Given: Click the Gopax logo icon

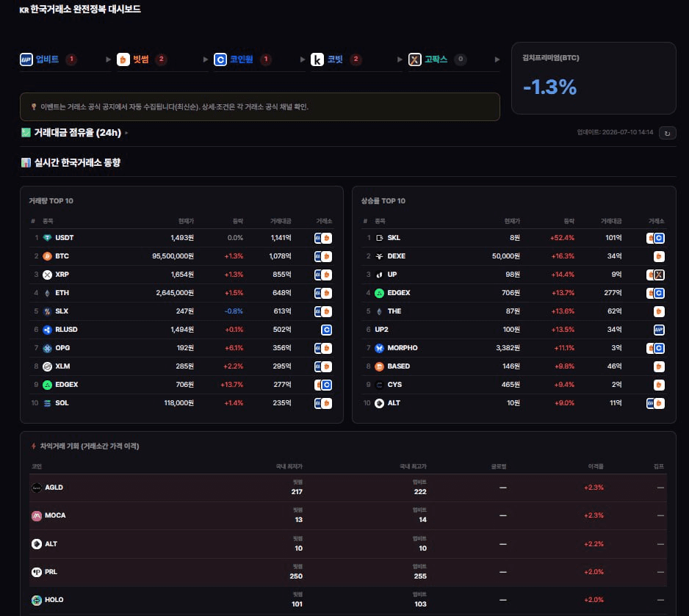Looking at the screenshot, I should click(x=414, y=59).
